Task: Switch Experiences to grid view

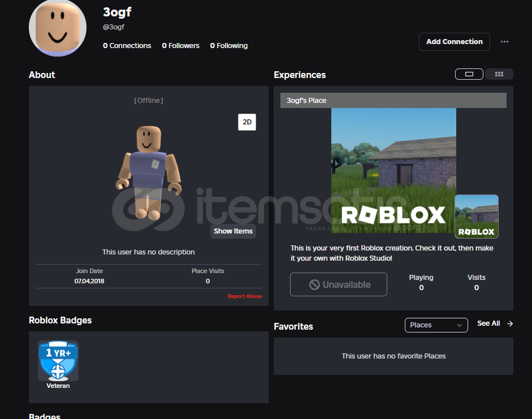Action: 499,74
